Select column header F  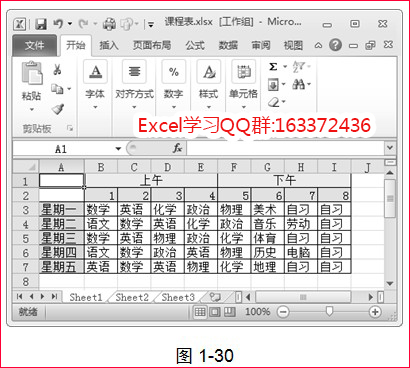point(234,167)
